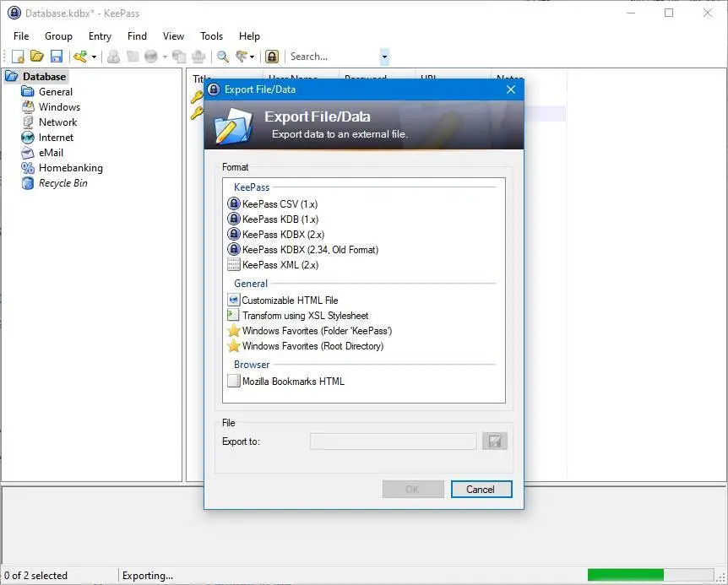Click the Search... quick-find box
The height and width of the screenshot is (585, 728).
click(334, 57)
